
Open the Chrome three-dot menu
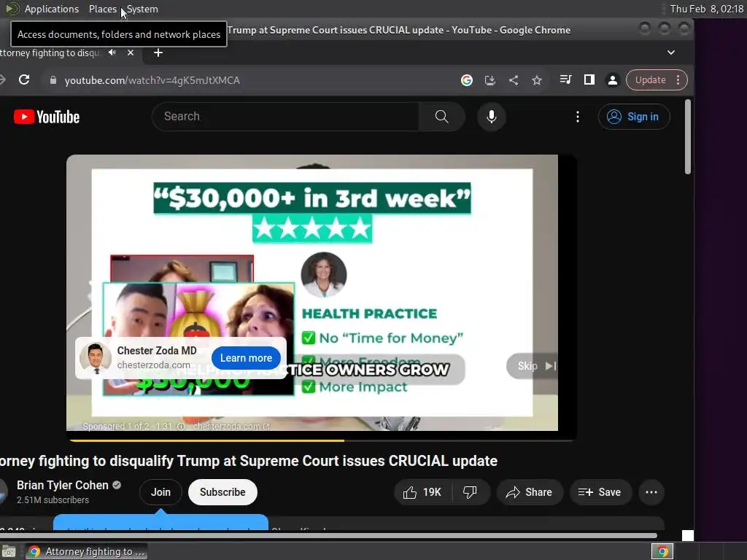pyautogui.click(x=678, y=80)
